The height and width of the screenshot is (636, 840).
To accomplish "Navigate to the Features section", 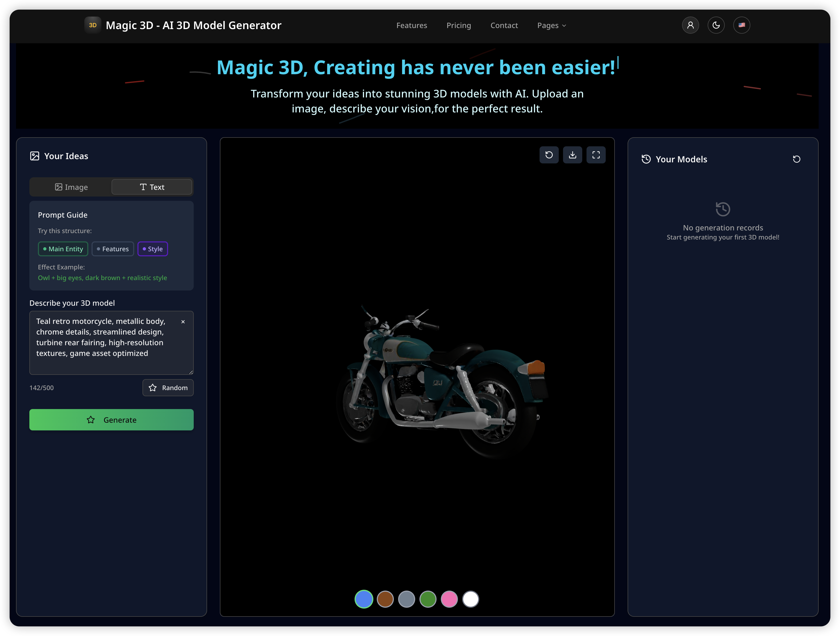I will 412,25.
